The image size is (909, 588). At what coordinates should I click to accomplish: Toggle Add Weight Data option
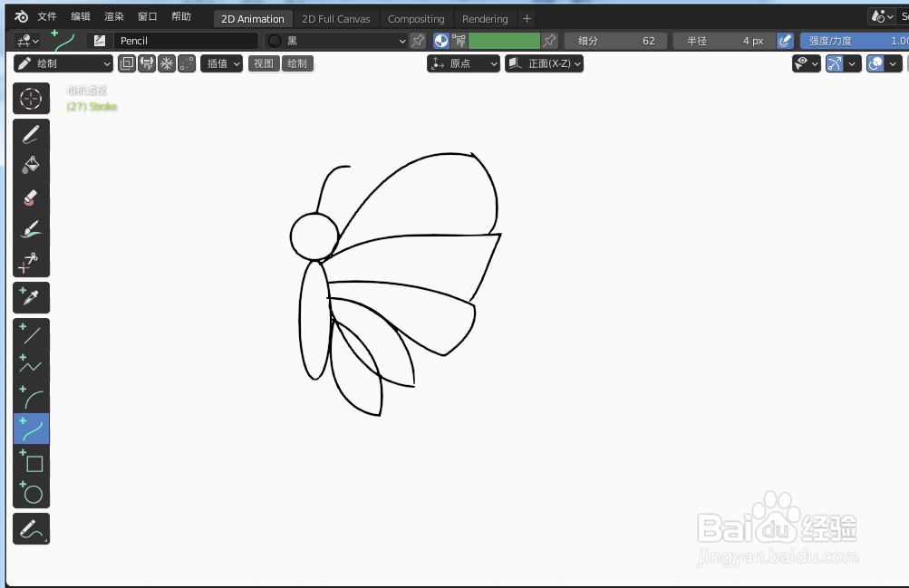tap(147, 63)
